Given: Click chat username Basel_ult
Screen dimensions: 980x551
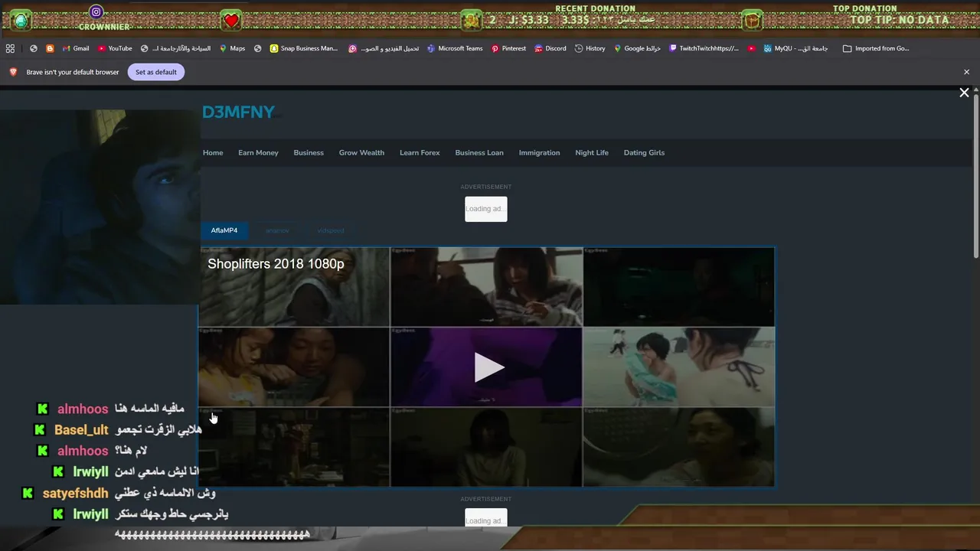Looking at the screenshot, I should pyautogui.click(x=81, y=430).
